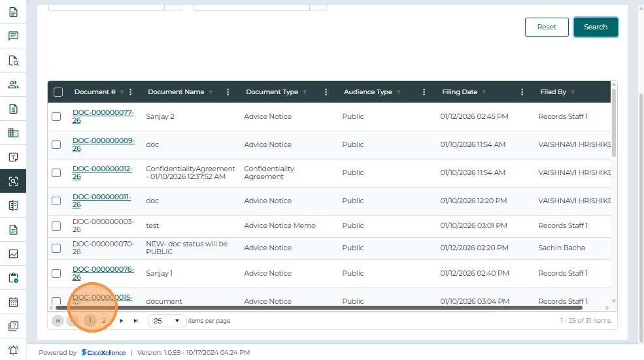Viewport: 644px width, 360px height.
Task: Click the Reset button
Action: [547, 27]
